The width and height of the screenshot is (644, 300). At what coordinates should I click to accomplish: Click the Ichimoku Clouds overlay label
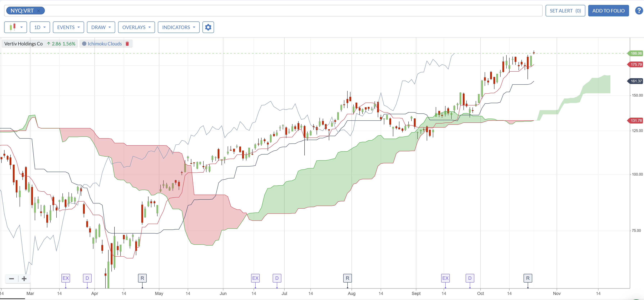tap(105, 44)
